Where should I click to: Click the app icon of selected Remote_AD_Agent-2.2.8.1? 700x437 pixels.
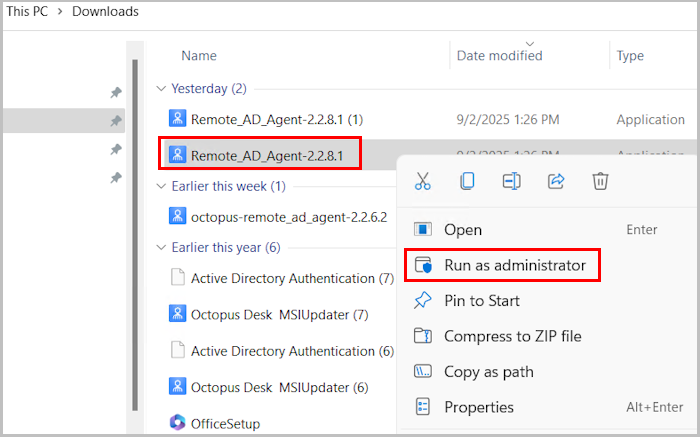pos(177,155)
